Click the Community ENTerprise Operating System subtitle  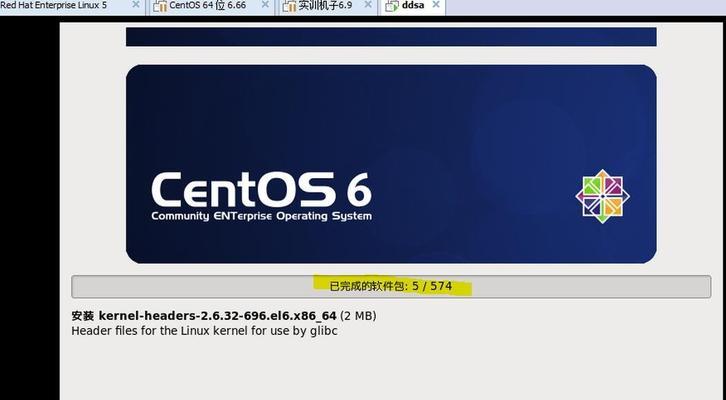click(x=261, y=216)
